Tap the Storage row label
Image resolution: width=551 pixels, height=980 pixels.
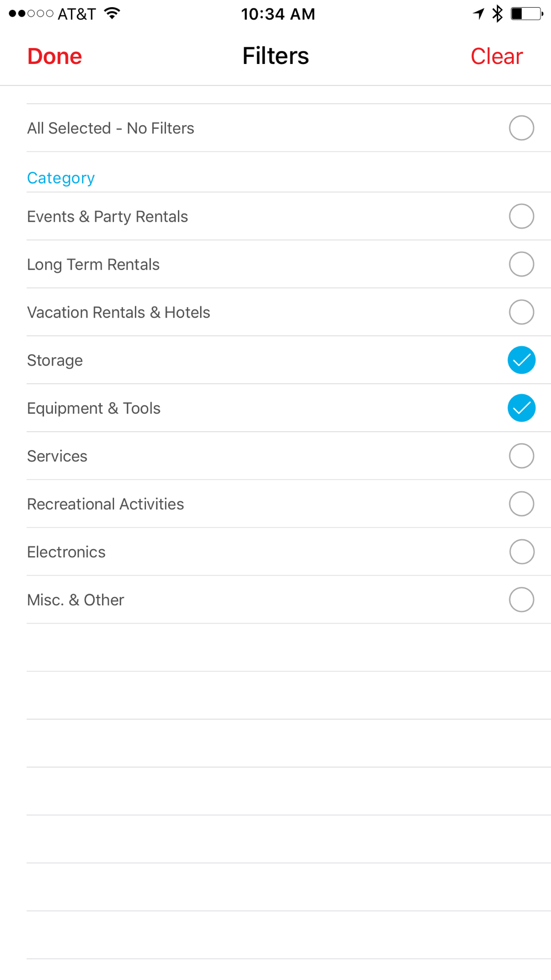55,360
